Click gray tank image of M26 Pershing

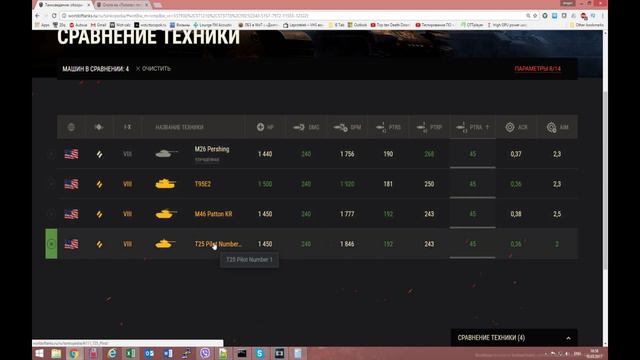pos(166,154)
